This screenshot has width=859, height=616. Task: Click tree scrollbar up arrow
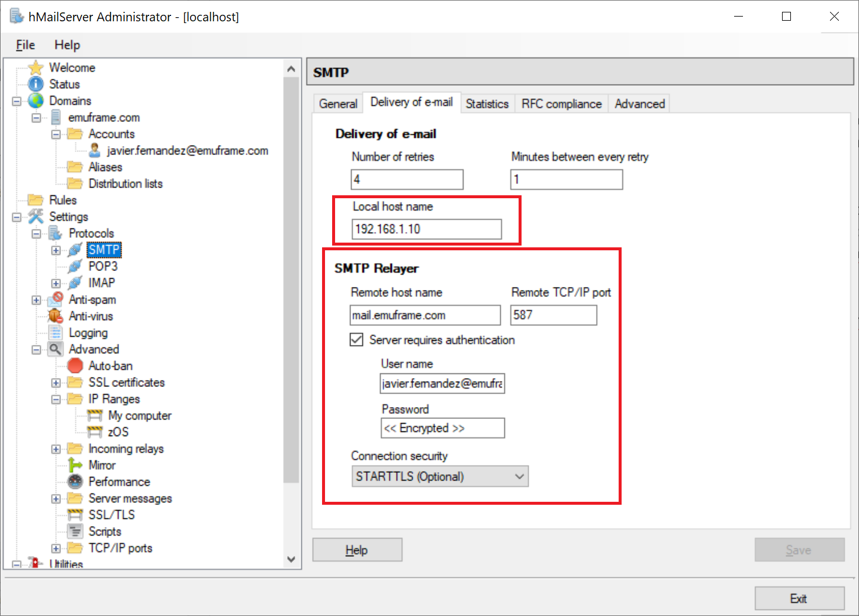coord(291,69)
